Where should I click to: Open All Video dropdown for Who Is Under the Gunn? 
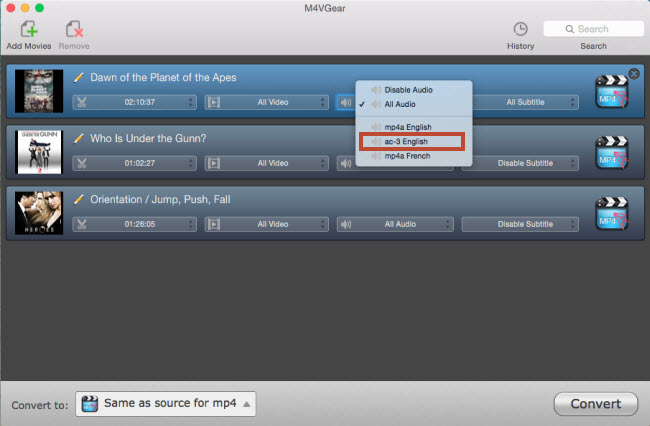[267, 163]
